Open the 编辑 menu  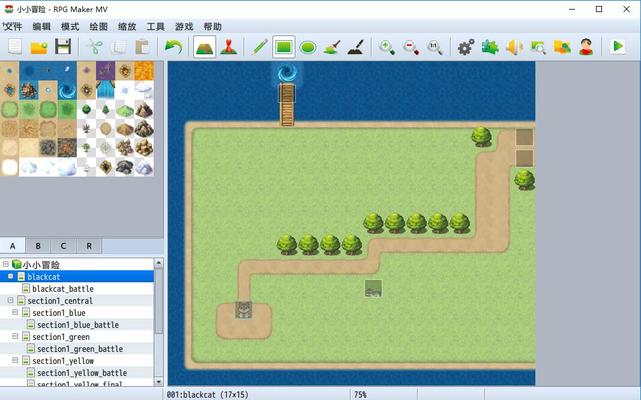(41, 27)
